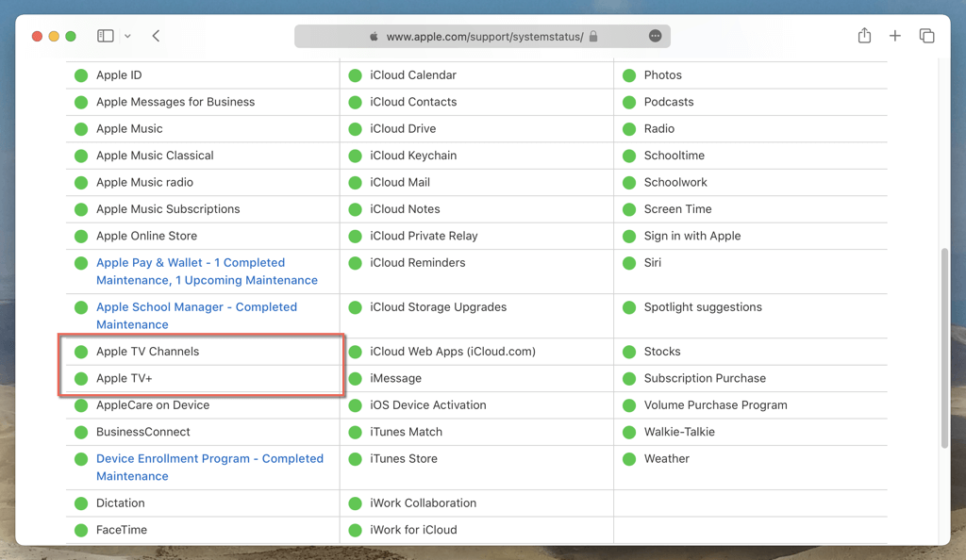Screen dimensions: 966x560
Task: Click the Walkie-Talkie status entry
Action: coord(678,432)
